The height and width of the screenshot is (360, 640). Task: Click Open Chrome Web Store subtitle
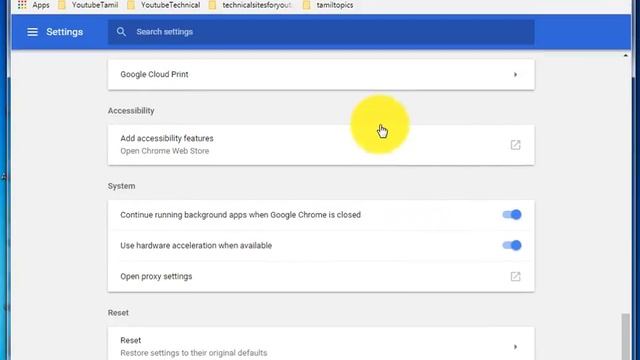(x=164, y=151)
